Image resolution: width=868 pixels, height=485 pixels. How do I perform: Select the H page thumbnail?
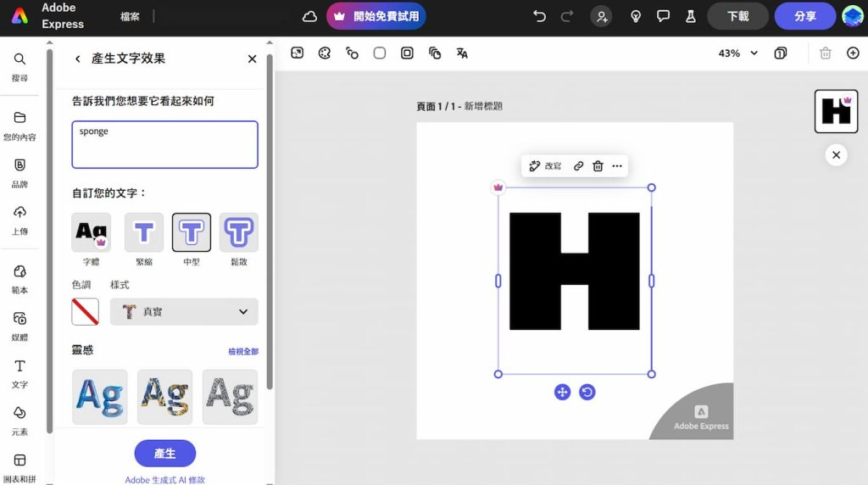pyautogui.click(x=836, y=111)
